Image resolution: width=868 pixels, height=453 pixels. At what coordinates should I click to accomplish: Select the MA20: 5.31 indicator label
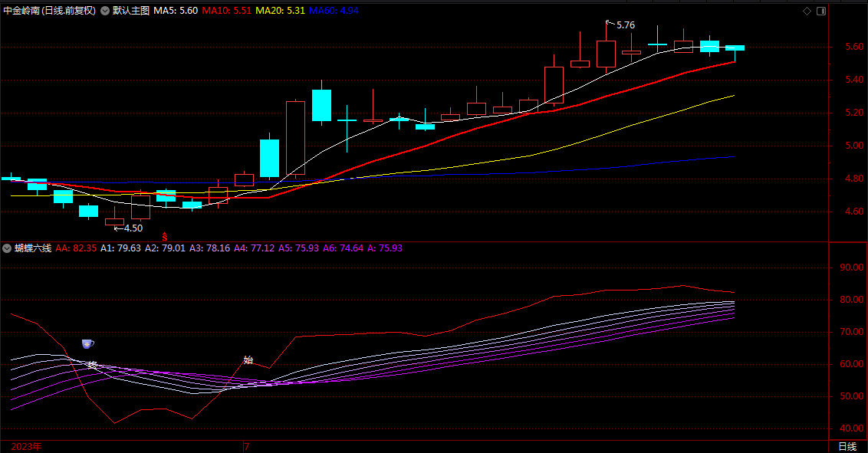[280, 11]
